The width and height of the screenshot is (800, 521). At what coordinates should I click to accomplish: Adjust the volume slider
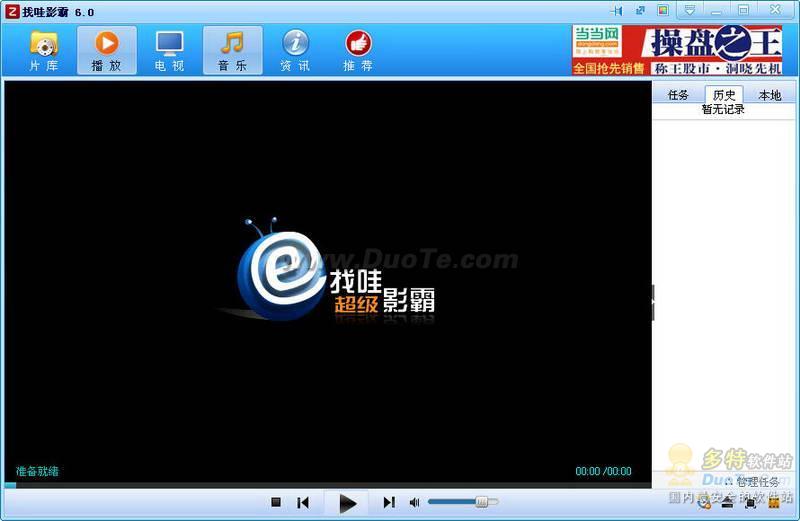pyautogui.click(x=463, y=502)
